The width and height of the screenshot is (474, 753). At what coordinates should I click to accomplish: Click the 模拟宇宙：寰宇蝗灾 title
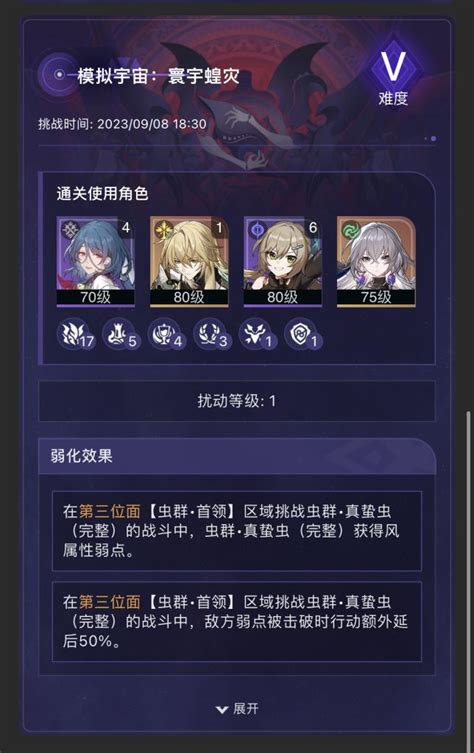[158, 76]
